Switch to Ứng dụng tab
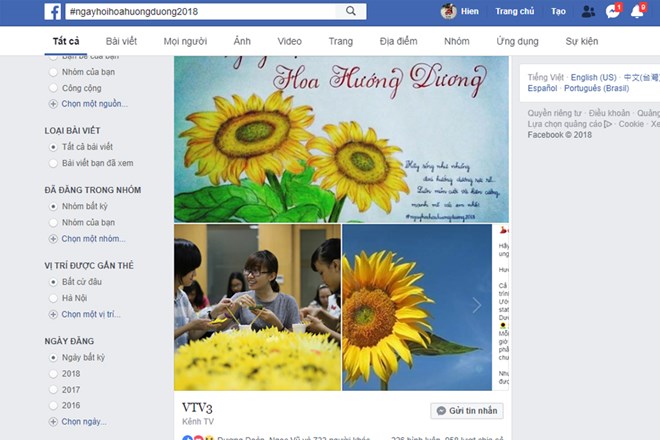 [517, 41]
